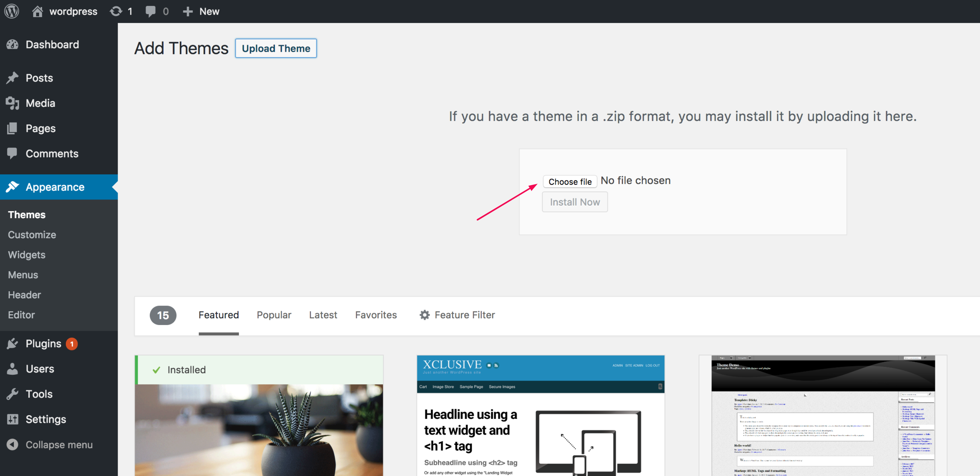Switch to the Latest tab
The image size is (980, 476).
[323, 315]
